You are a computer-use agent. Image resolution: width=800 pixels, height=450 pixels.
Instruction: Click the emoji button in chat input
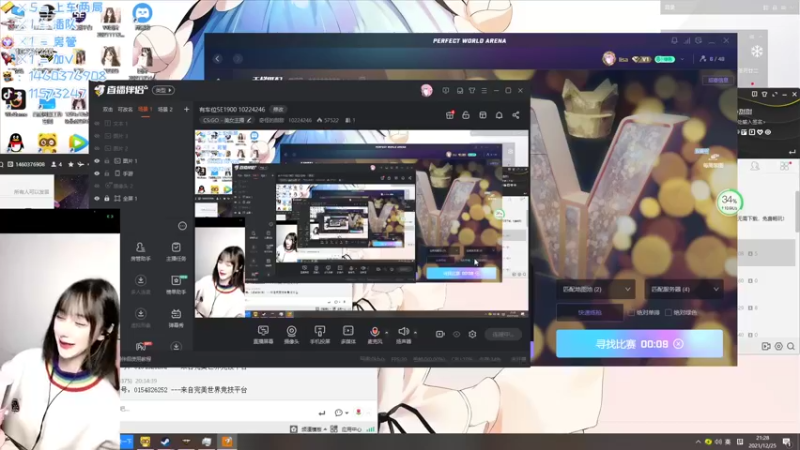[x=339, y=412]
